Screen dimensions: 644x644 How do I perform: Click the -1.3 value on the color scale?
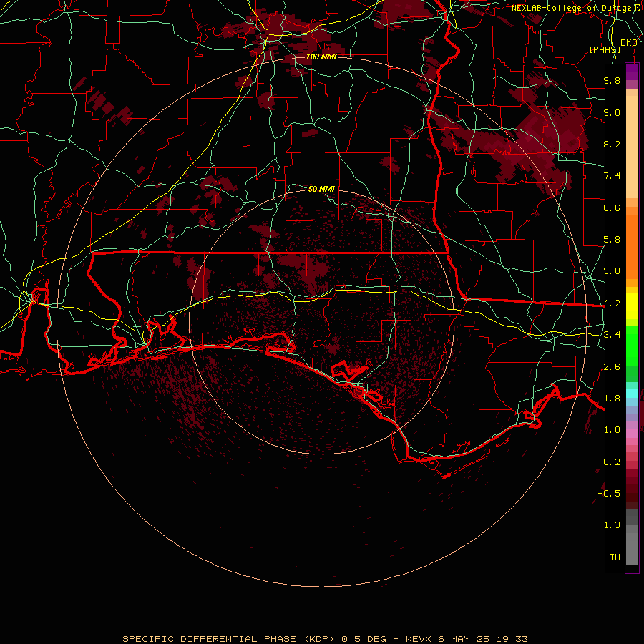[x=609, y=525]
